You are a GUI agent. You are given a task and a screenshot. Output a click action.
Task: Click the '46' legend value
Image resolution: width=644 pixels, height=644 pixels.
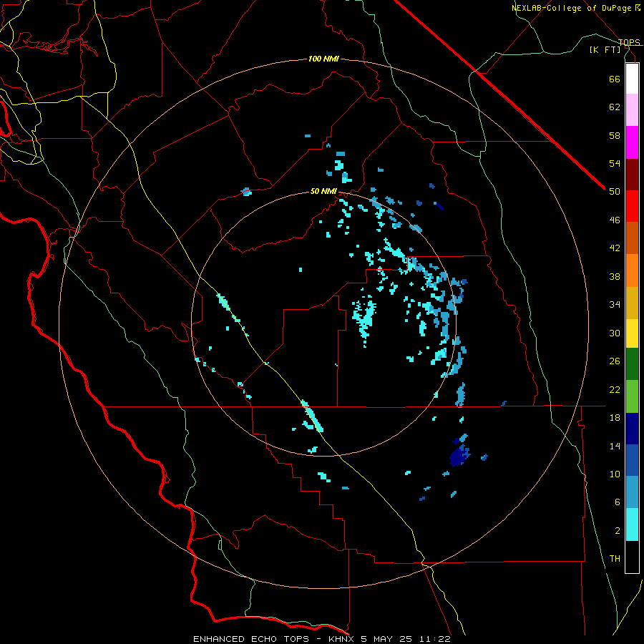tap(615, 220)
